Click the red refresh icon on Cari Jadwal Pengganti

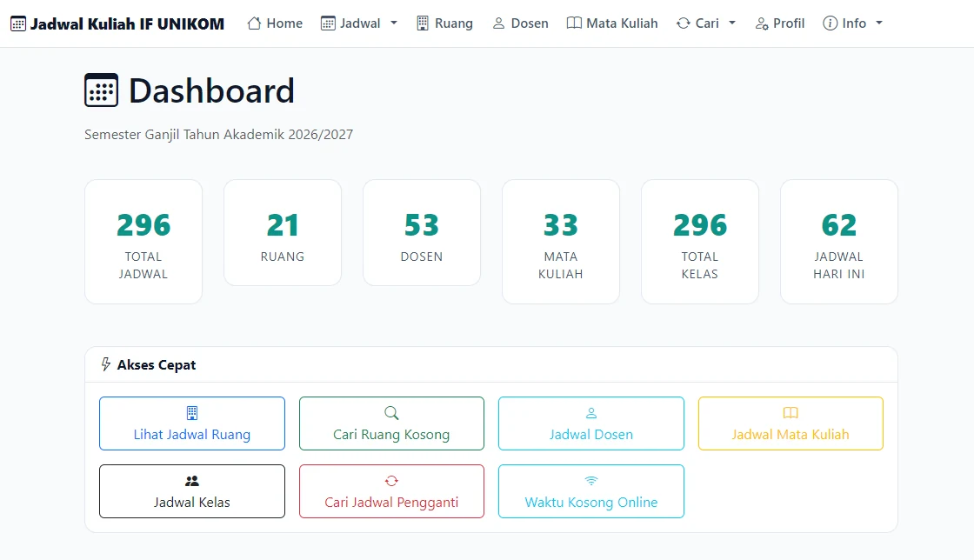pos(391,481)
